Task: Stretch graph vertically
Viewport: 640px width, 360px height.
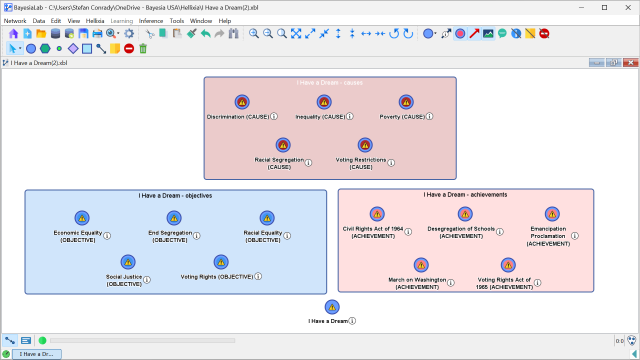Action: 338,34
